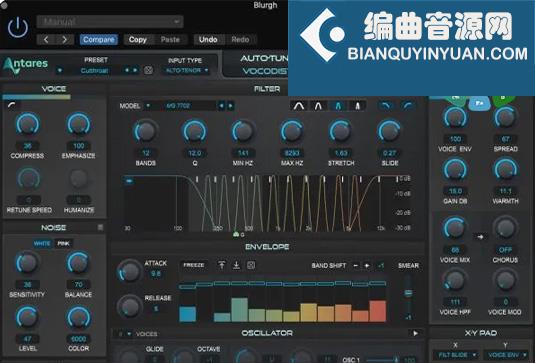Click the noise LEVEL knob
This screenshot has width=535, height=363.
click(27, 317)
